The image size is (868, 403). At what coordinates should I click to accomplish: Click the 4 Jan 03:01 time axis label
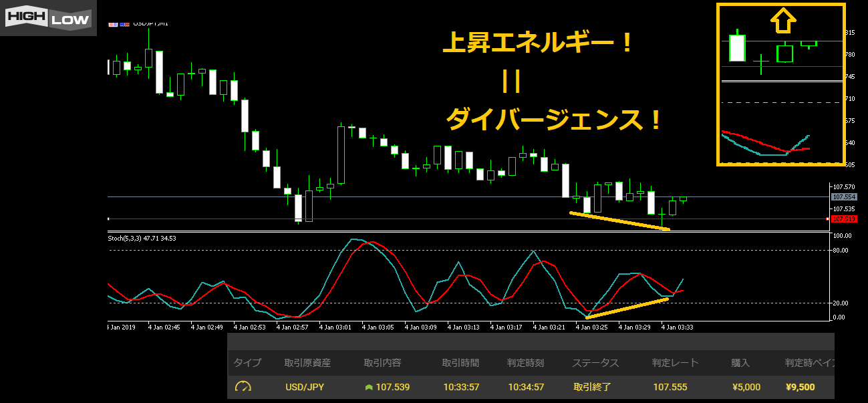[334, 327]
